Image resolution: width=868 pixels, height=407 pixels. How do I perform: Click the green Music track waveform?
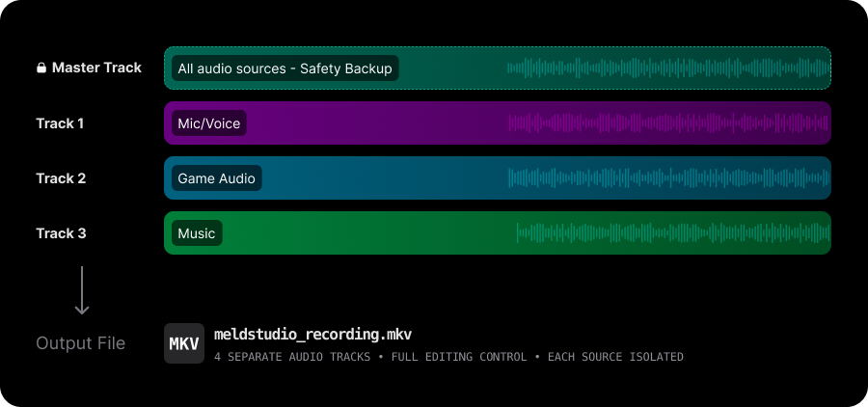click(672, 233)
